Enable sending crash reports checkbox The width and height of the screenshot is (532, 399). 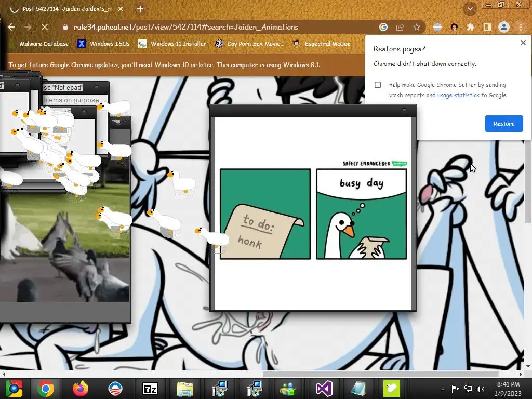pos(378,85)
